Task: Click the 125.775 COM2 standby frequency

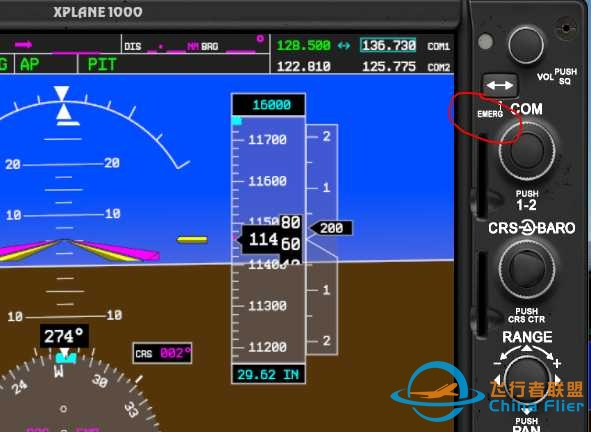Action: tap(389, 67)
